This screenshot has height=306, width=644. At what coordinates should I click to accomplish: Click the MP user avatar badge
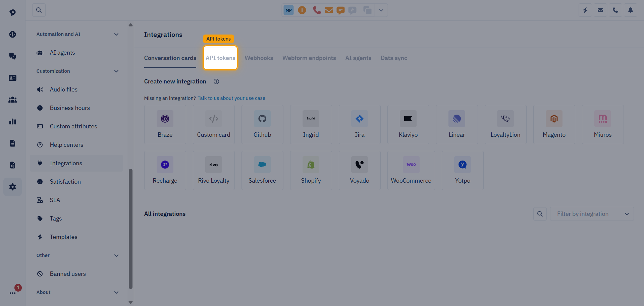(x=288, y=10)
